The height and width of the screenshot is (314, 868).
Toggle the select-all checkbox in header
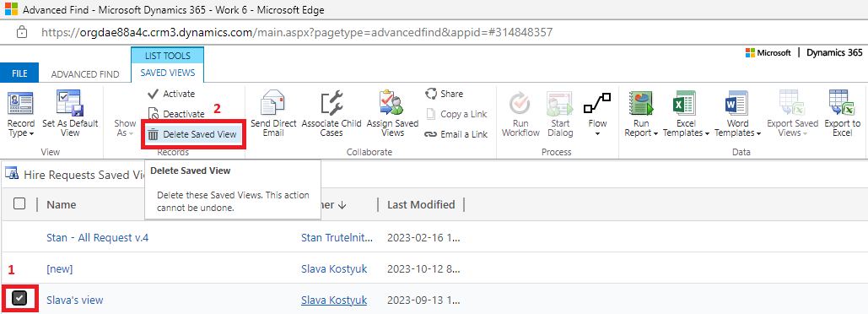(x=19, y=203)
